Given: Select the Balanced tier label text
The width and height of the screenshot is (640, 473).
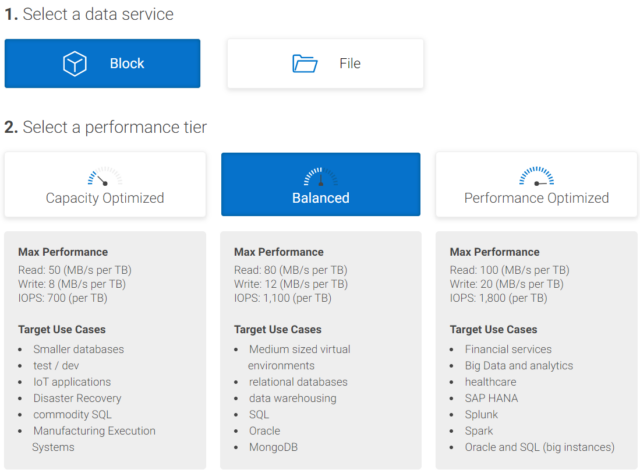Looking at the screenshot, I should point(320,198).
